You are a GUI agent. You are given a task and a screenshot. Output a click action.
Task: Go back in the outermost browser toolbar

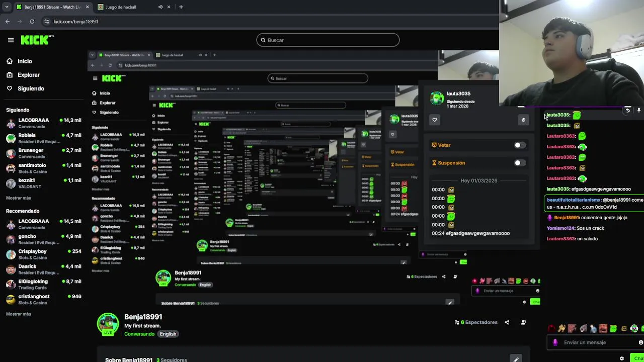[x=8, y=22]
